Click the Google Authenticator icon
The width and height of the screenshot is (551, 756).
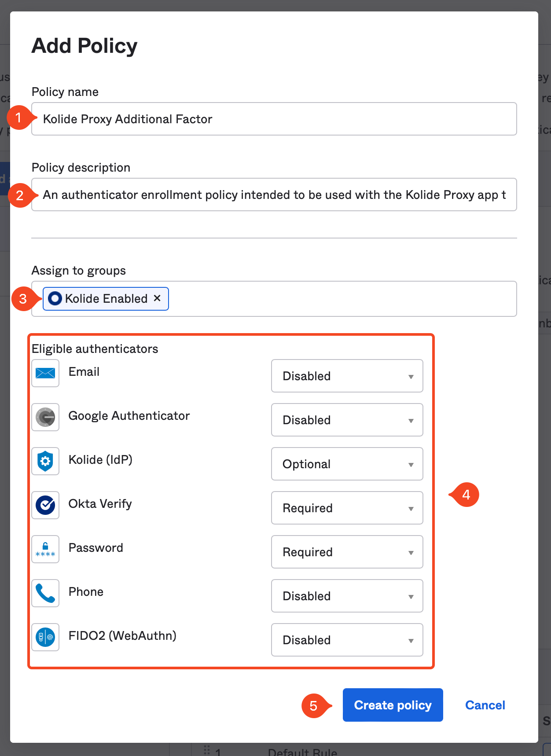pyautogui.click(x=45, y=417)
